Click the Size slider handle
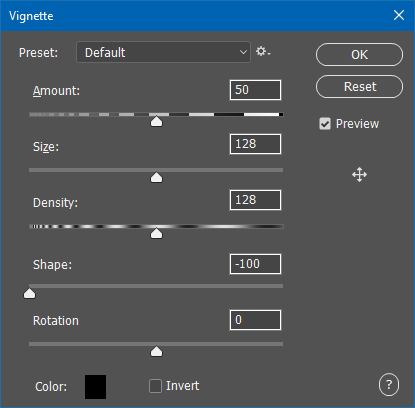 pyautogui.click(x=156, y=177)
